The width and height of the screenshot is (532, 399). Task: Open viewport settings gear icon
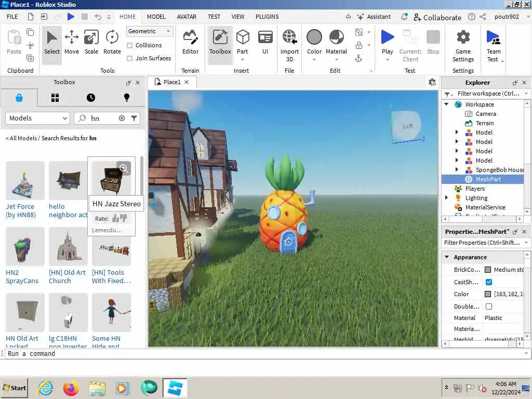pyautogui.click(x=432, y=82)
